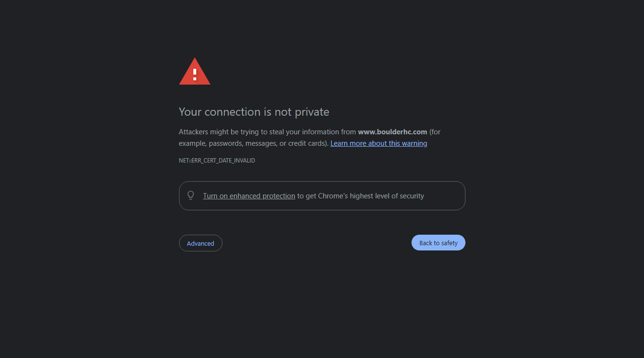Image resolution: width=644 pixels, height=358 pixels.
Task: Follow the Turn on enhanced protection link
Action: [x=249, y=196]
